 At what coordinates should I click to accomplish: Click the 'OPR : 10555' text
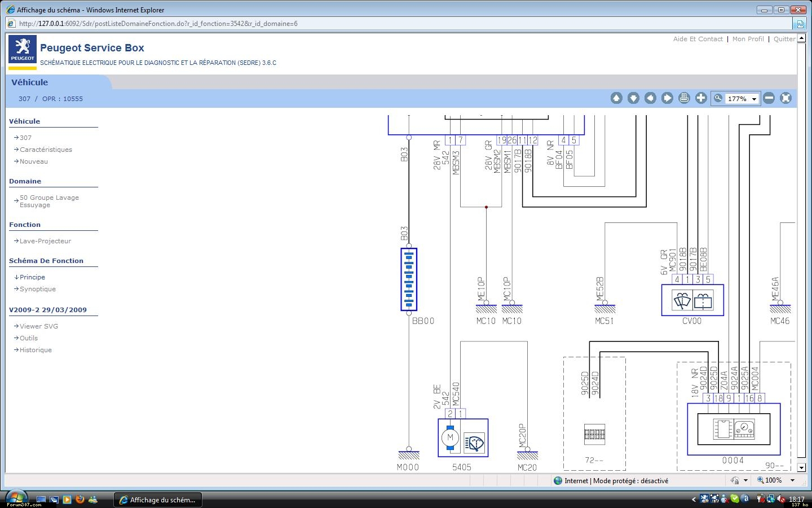point(63,99)
